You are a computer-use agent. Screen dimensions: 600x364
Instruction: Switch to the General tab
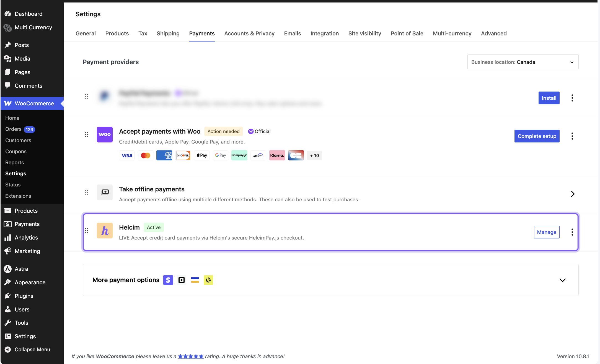click(86, 33)
